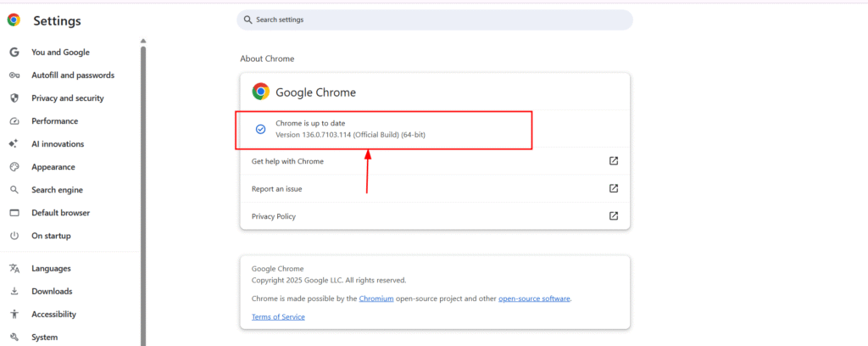This screenshot has width=868, height=346.
Task: Go to Autofill and passwords section
Action: 71,75
